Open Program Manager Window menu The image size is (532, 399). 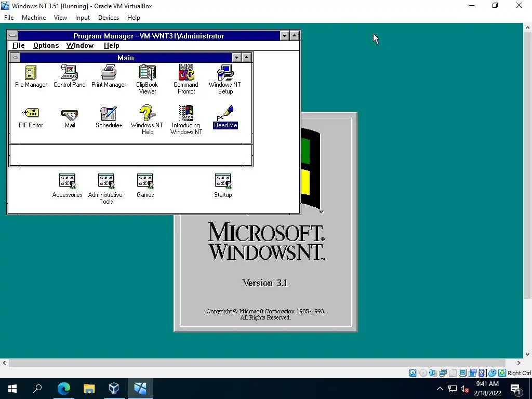point(79,46)
